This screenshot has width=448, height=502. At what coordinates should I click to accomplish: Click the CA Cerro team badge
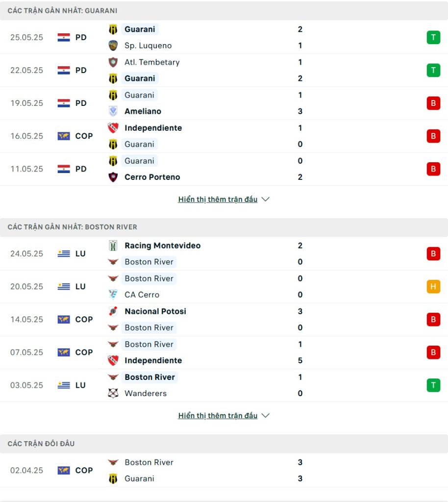pos(113,295)
